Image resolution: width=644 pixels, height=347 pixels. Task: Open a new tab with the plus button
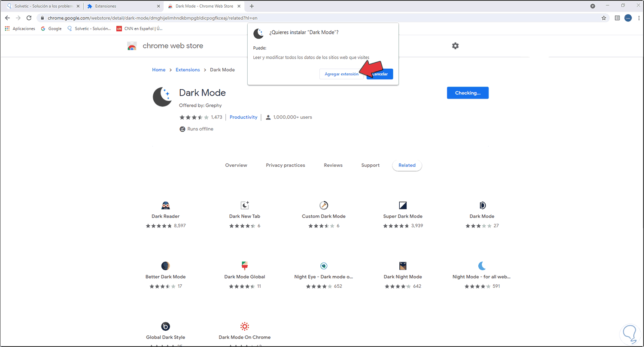click(x=252, y=6)
